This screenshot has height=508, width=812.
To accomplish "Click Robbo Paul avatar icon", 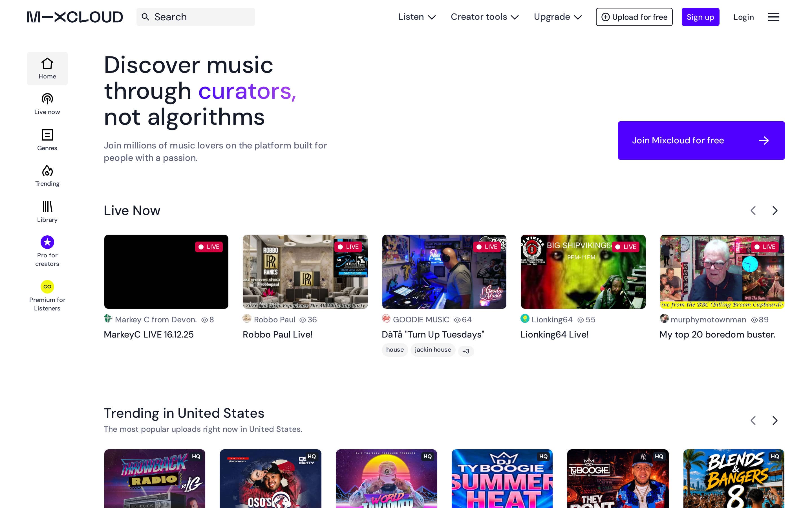I will (x=247, y=319).
